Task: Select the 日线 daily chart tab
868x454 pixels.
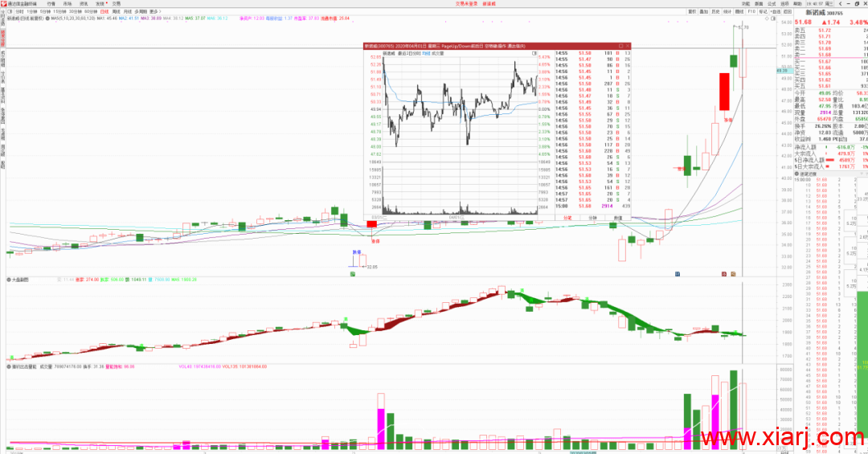Action: pyautogui.click(x=104, y=11)
